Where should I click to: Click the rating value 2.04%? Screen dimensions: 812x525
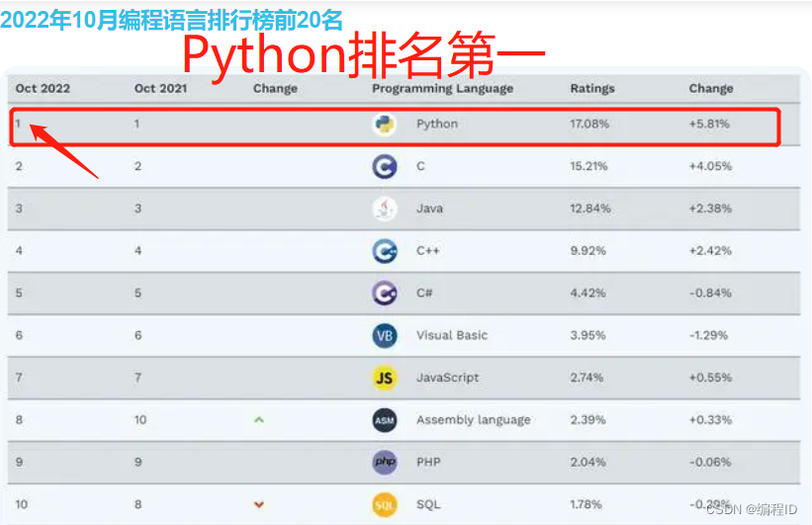(x=587, y=463)
